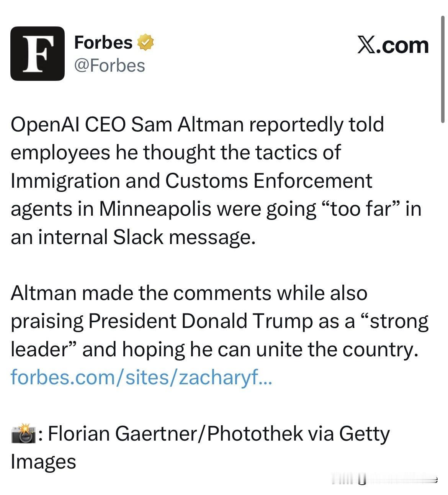The height and width of the screenshot is (495, 448).
Task: Open the Forbes display name
Action: point(103,43)
